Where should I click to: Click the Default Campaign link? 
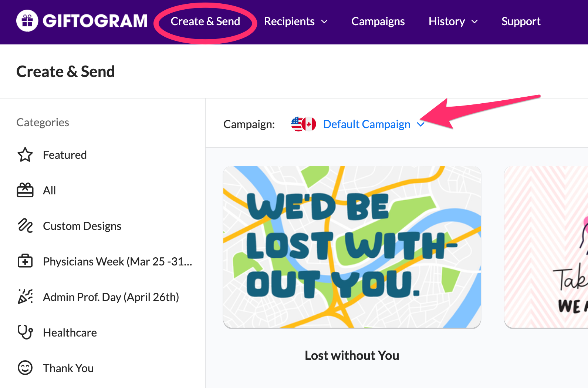(366, 124)
